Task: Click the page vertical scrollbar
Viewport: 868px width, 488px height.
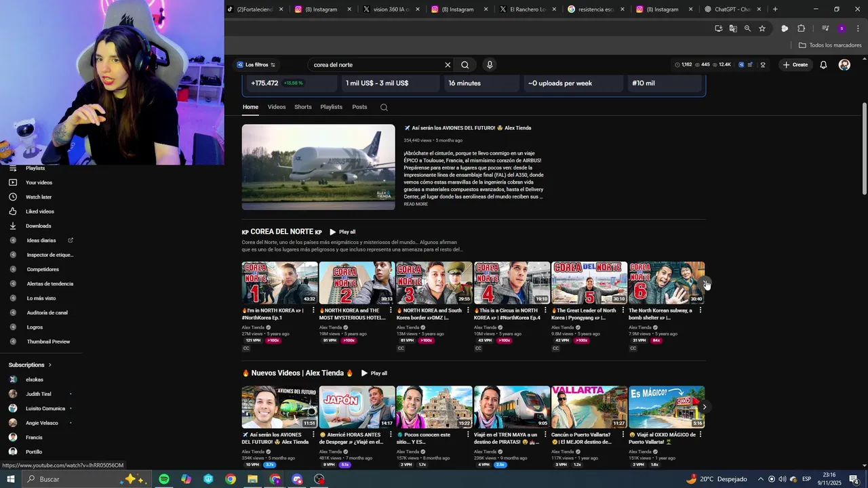Action: tap(864, 149)
